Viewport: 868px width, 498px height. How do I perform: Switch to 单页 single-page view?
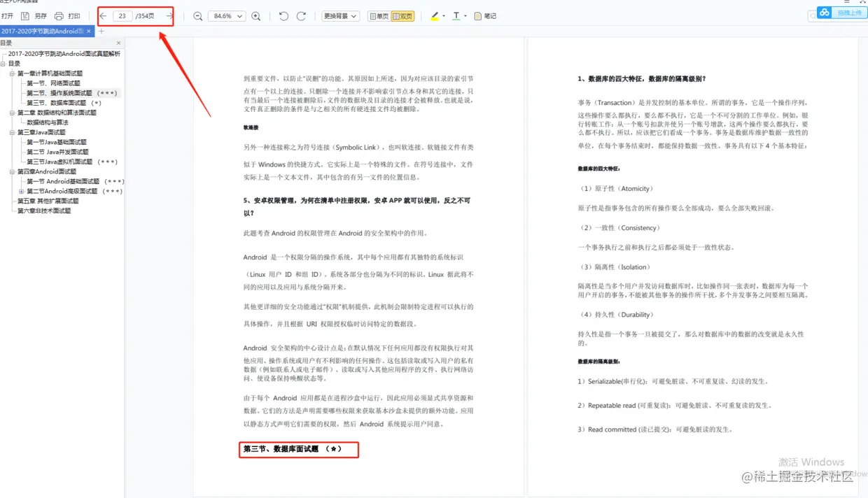pos(379,16)
